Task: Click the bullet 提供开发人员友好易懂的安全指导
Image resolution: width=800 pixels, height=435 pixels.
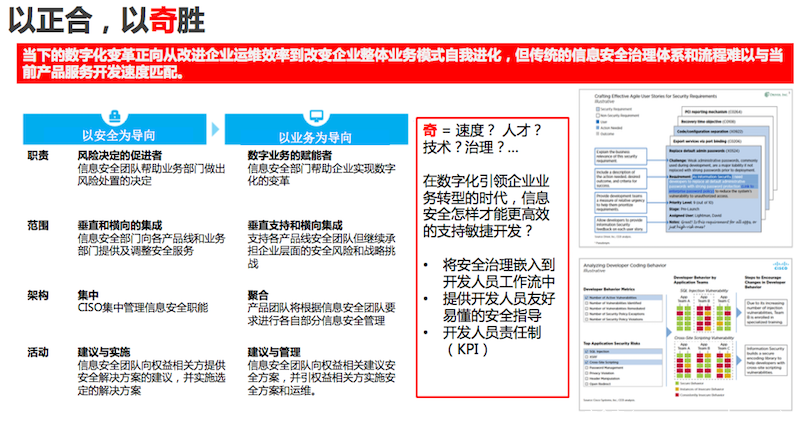Action: [498, 307]
